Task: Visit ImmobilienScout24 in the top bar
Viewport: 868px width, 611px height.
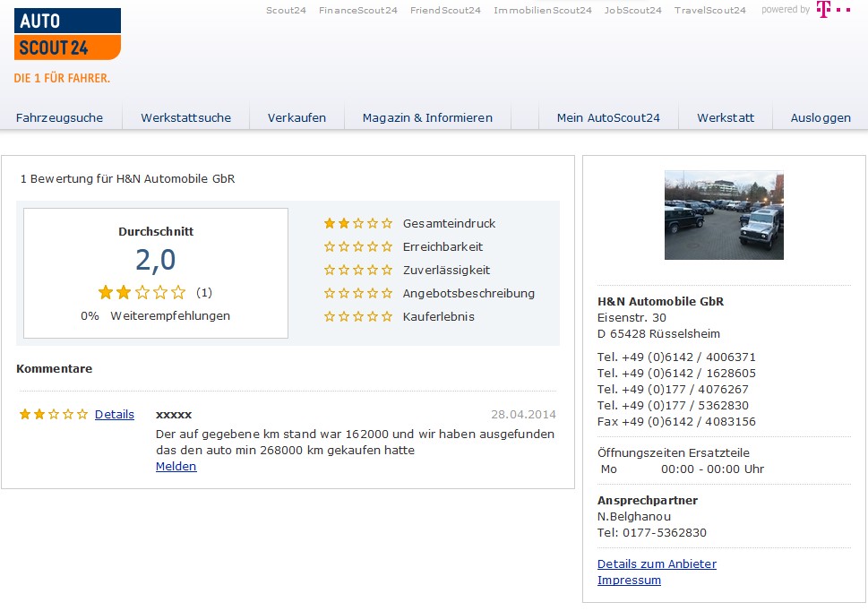Action: (x=542, y=11)
